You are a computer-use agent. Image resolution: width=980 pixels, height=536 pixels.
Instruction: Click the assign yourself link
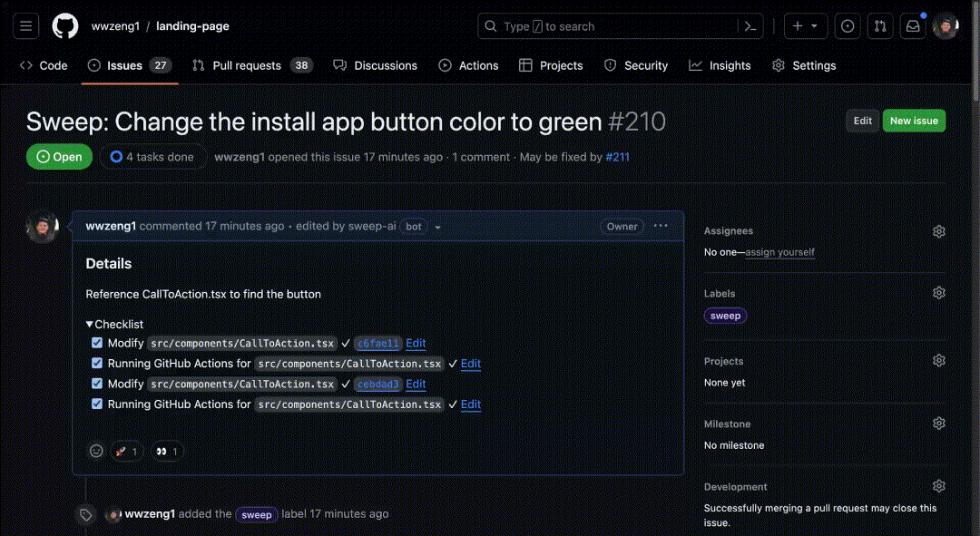pyautogui.click(x=780, y=252)
